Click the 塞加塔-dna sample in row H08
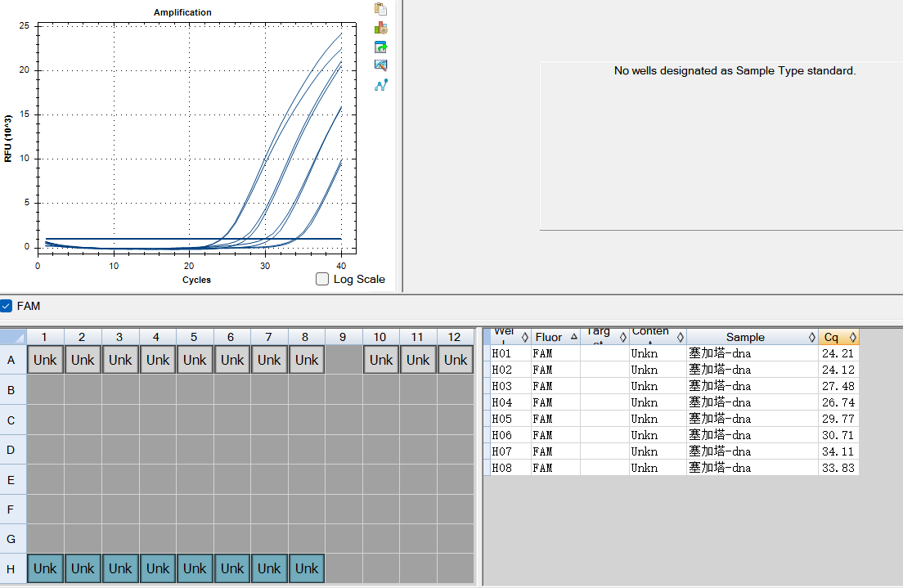Image resolution: width=903 pixels, height=588 pixels. point(752,468)
